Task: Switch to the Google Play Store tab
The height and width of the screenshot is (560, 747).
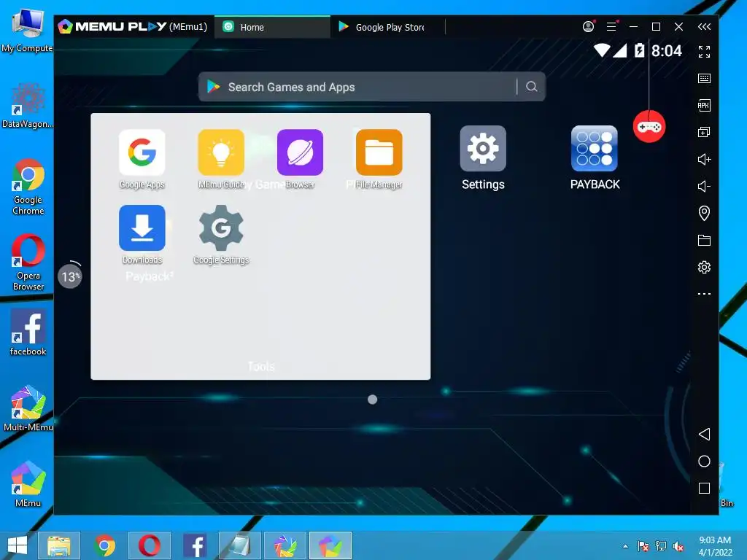Action: coord(388,27)
